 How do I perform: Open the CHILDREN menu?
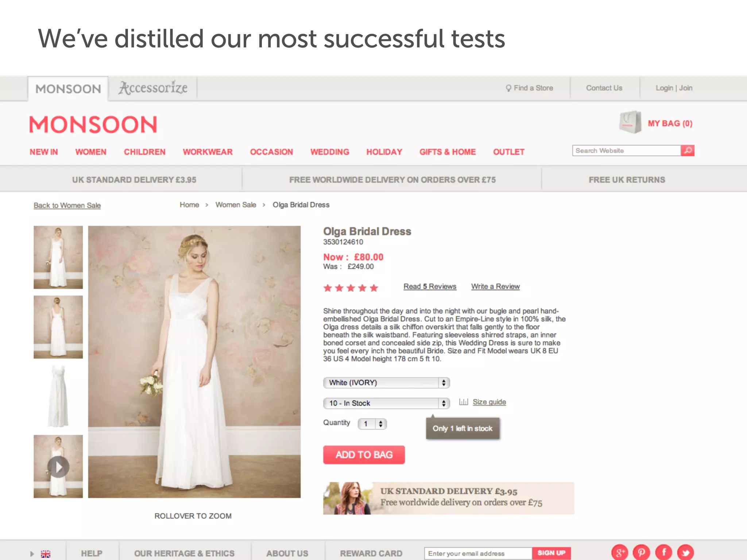[145, 152]
